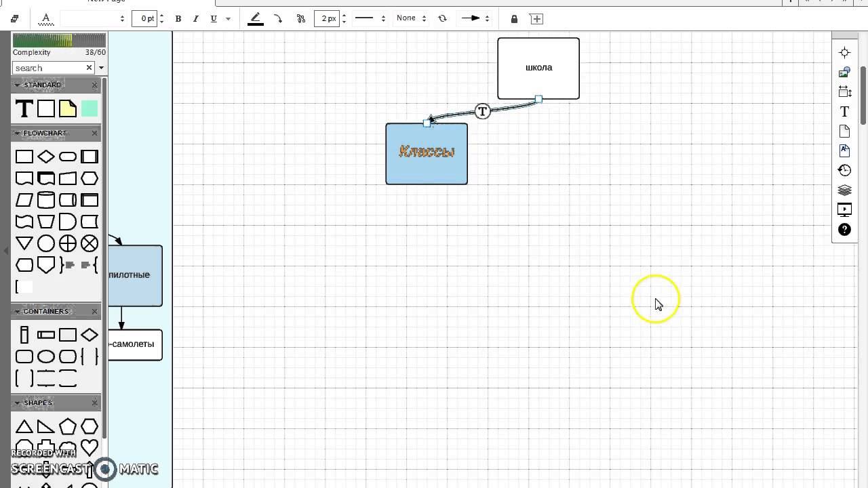The height and width of the screenshot is (488, 868).
Task: Select the flowchart hexagon preparation shape
Action: (x=90, y=178)
